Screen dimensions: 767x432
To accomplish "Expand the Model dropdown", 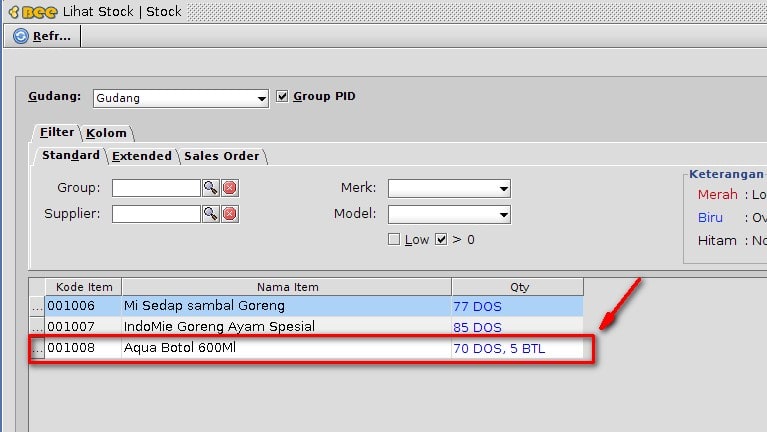I will (449, 214).
